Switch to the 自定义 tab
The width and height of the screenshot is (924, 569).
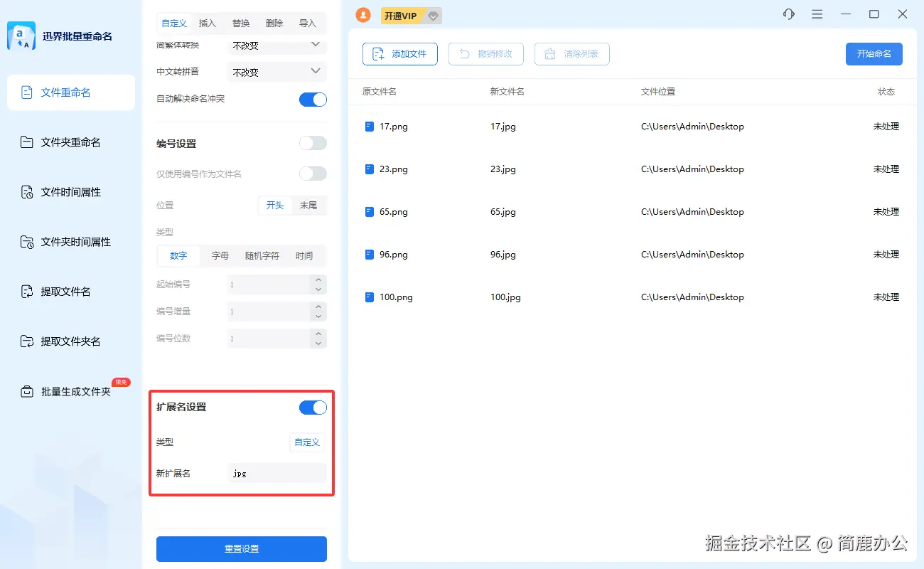click(174, 23)
